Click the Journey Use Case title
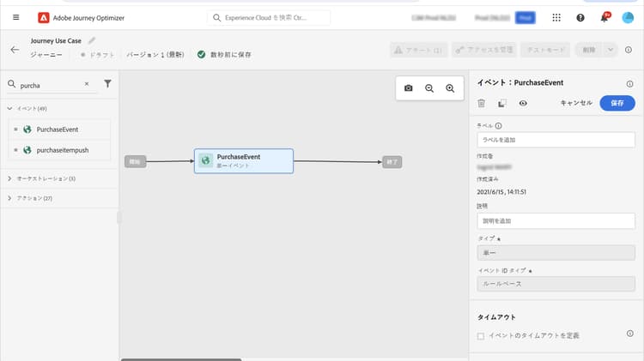The height and width of the screenshot is (361, 644). pyautogui.click(x=56, y=40)
